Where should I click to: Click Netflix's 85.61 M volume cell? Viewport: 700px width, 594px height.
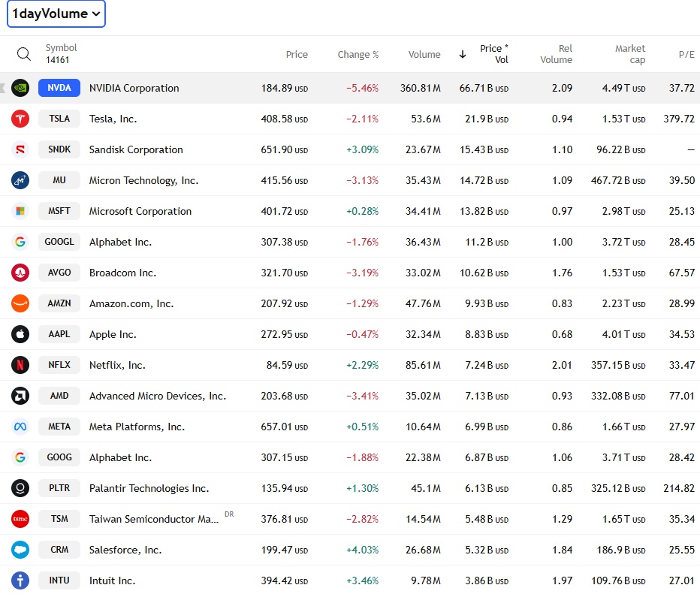pyautogui.click(x=423, y=366)
